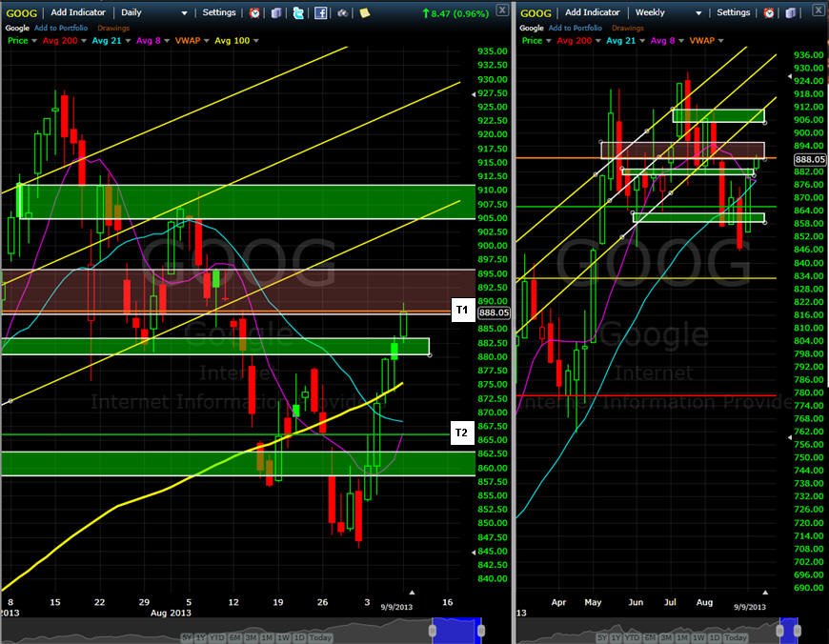Select YTD range on Weekly chart
This screenshot has height=644, width=829.
point(633,637)
